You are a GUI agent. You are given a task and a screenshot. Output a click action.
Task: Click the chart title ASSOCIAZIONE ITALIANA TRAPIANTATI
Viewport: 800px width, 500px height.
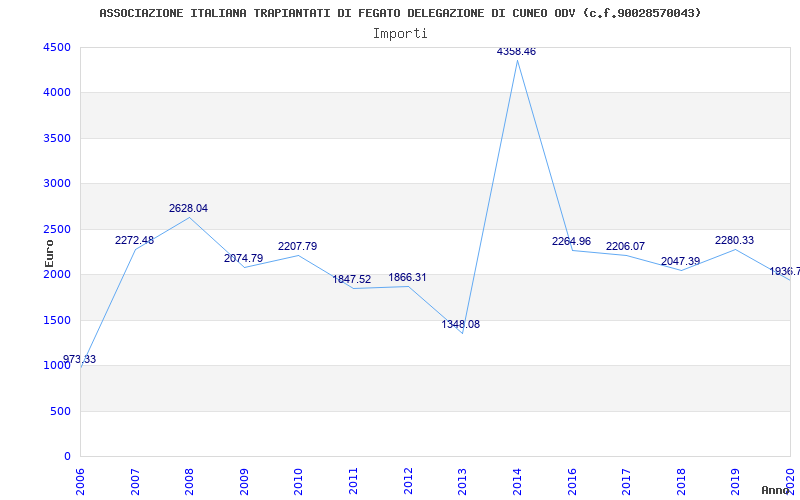coord(399,13)
